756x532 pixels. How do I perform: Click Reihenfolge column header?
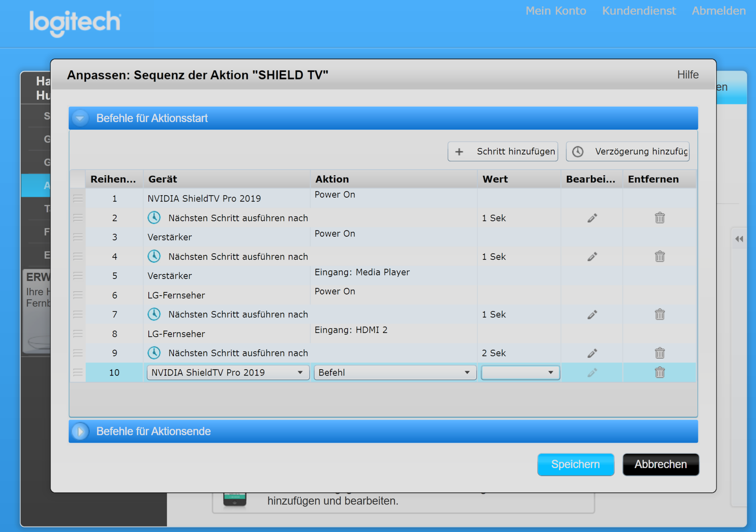[x=114, y=179]
